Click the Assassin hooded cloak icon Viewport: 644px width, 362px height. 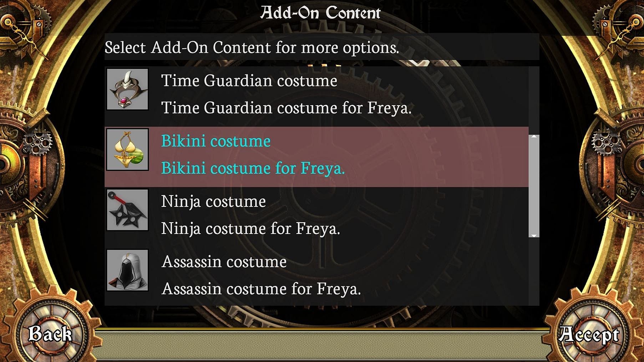[127, 270]
